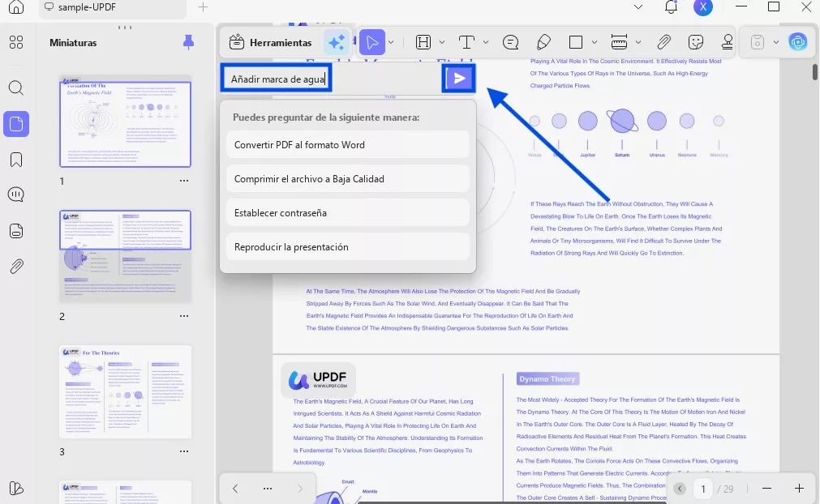Select the stamp tool
This screenshot has width=820, height=504.
click(727, 42)
